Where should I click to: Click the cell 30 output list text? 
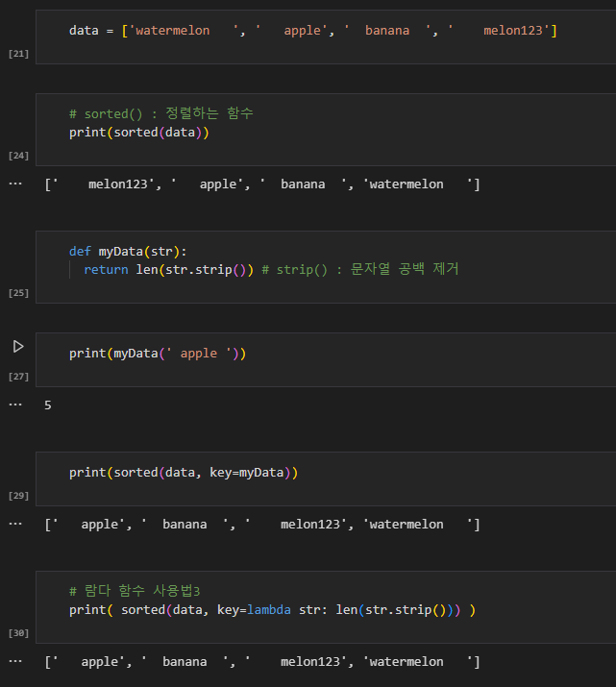[262, 662]
